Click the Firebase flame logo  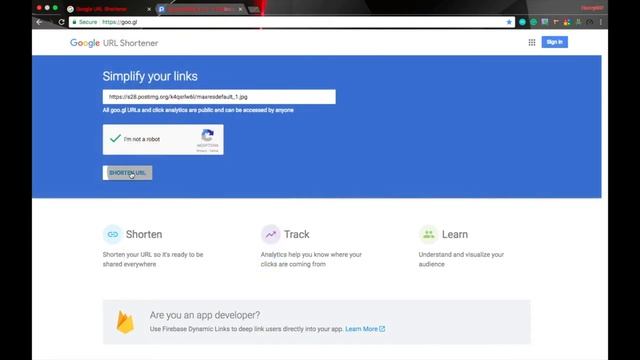point(125,322)
